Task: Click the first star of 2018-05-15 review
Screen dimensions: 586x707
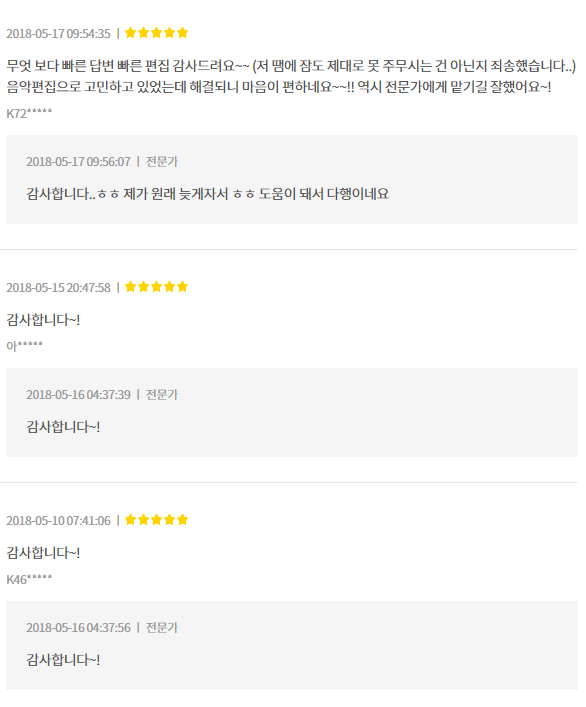Action: (x=130, y=287)
